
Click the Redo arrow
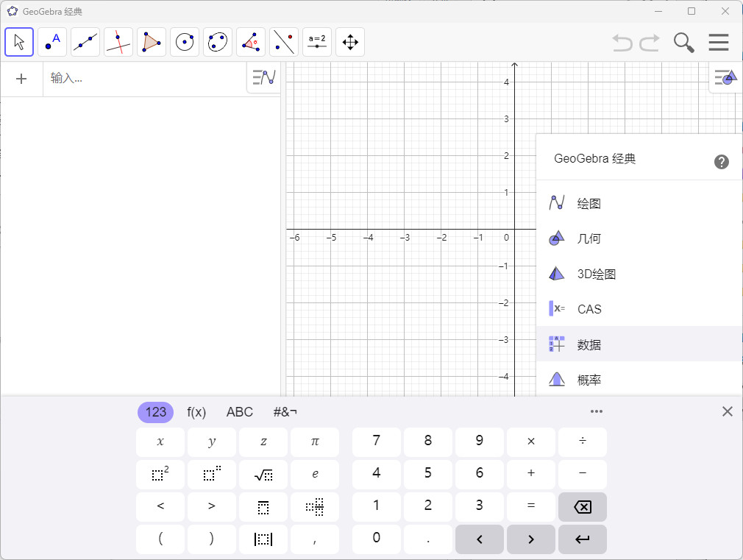650,43
